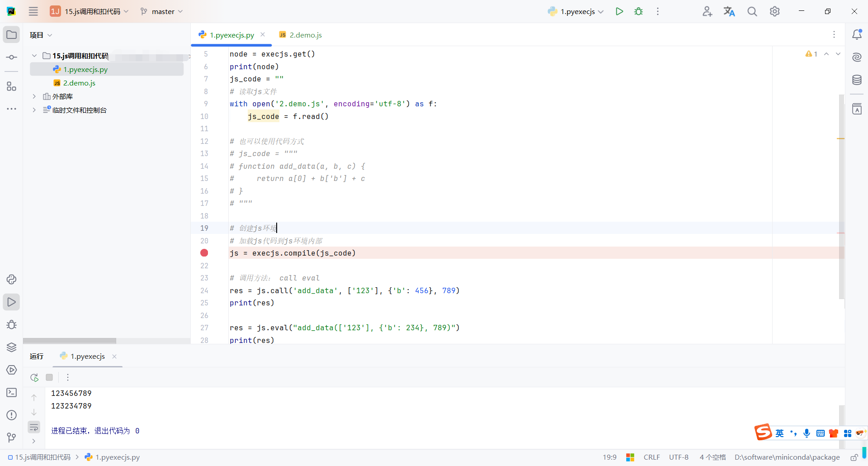Screen dimensions: 868x466
Task: Open IDE settings gear
Action: [x=775, y=11]
